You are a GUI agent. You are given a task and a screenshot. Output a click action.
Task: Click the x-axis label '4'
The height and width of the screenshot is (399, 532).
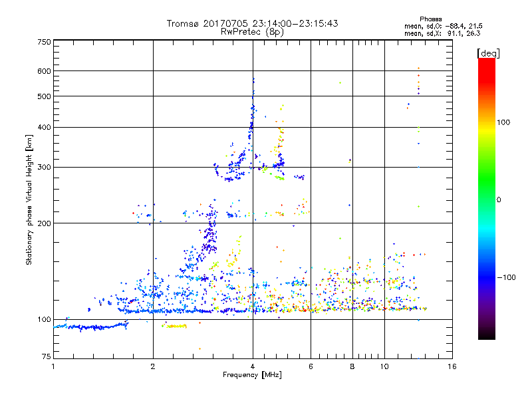tap(253, 366)
